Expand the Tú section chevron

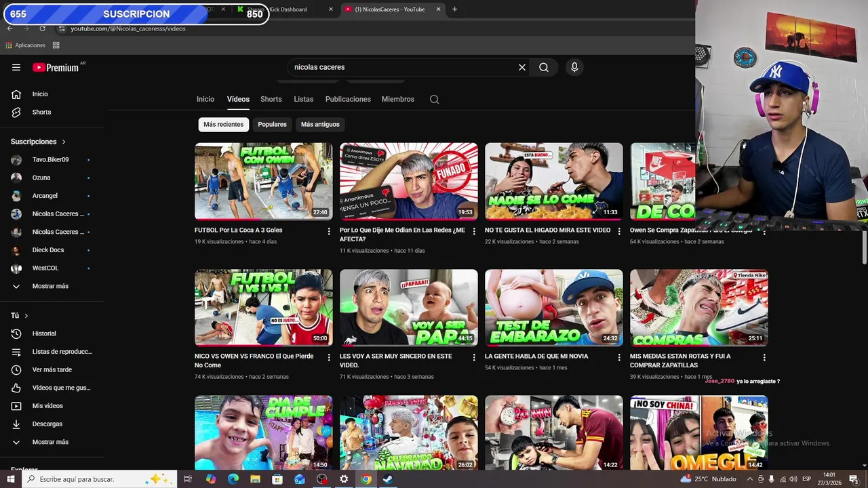(x=26, y=316)
